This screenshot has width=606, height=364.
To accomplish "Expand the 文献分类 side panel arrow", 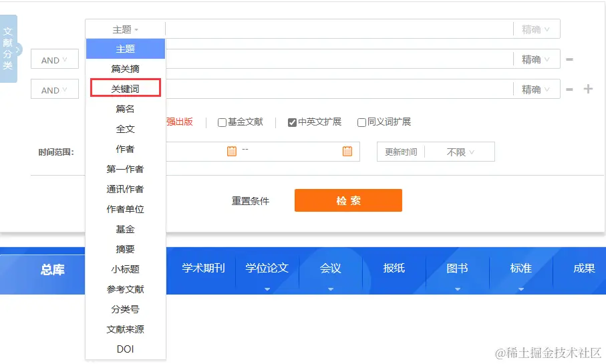I will click(x=17, y=49).
